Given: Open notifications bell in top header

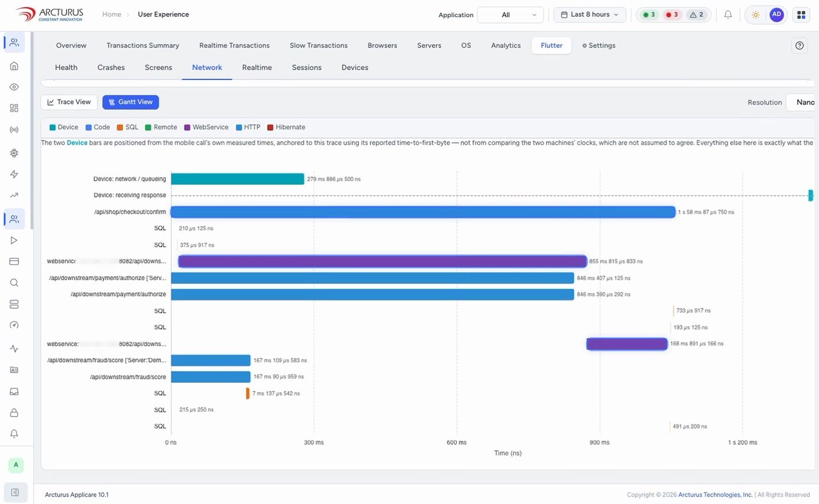Looking at the screenshot, I should [x=728, y=15].
